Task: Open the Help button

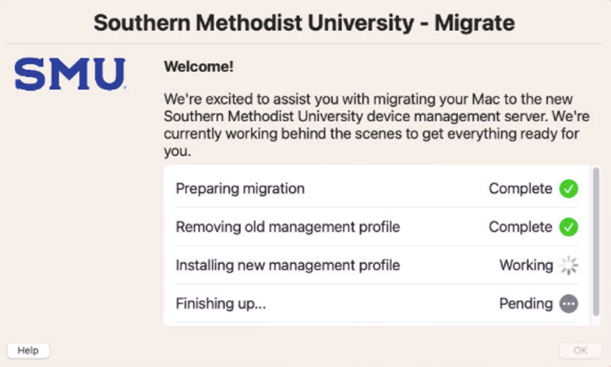Action: coord(28,350)
